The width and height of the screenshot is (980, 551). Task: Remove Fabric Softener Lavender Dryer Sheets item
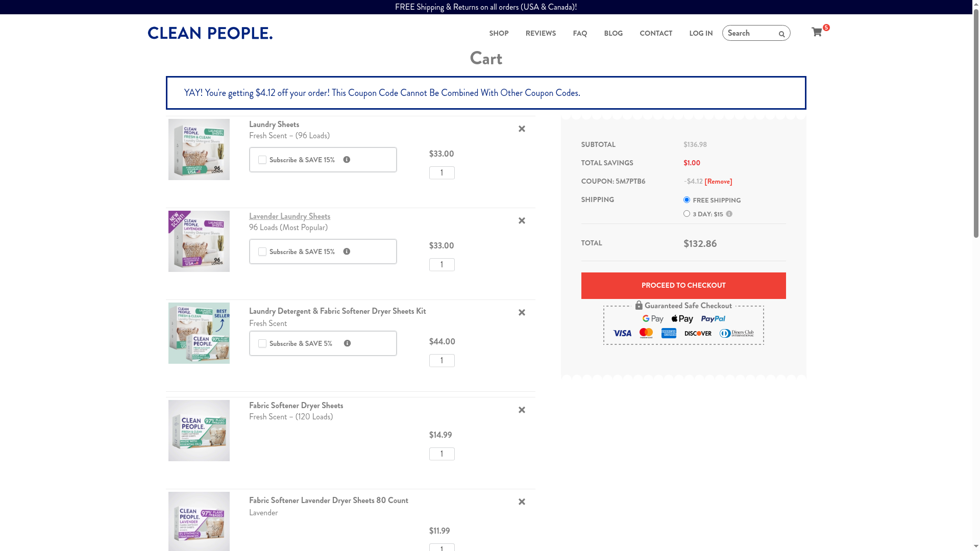pyautogui.click(x=522, y=502)
